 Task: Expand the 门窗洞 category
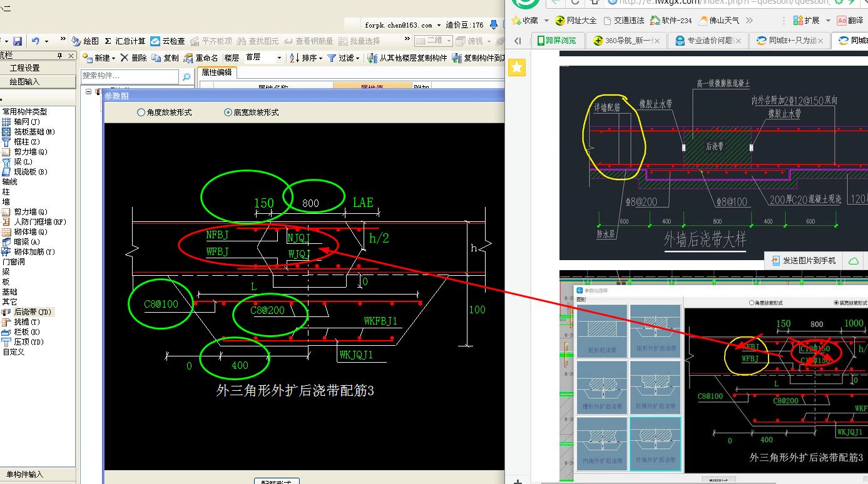point(13,262)
